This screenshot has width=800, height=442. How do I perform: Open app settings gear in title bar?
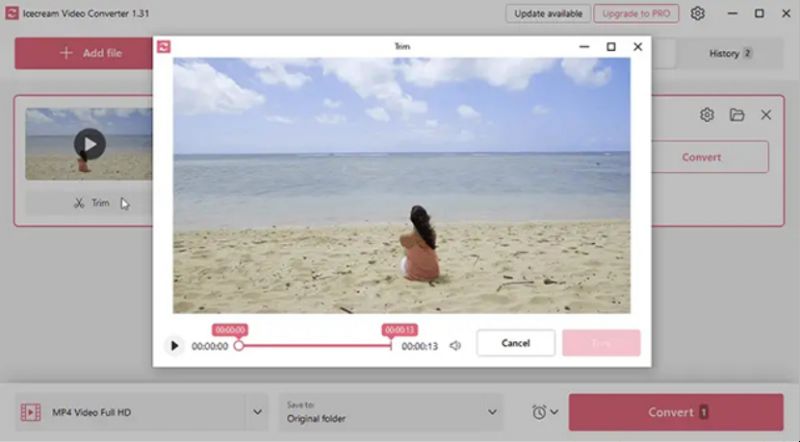point(697,14)
